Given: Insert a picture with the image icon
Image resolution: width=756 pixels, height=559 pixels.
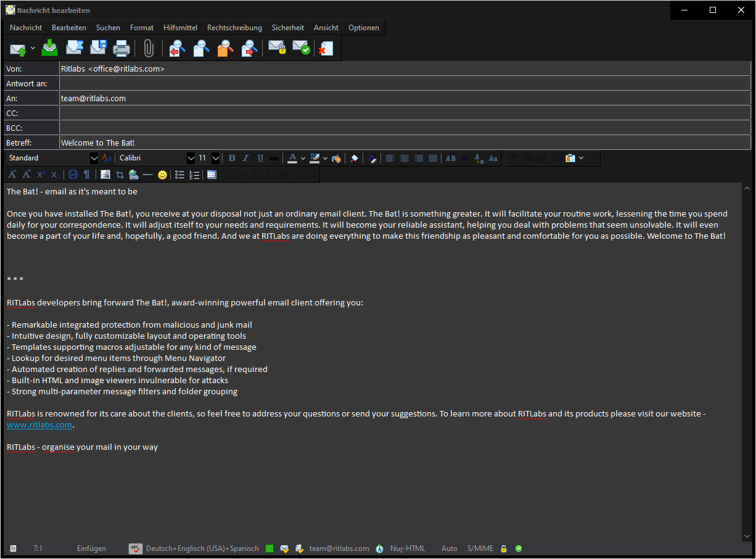Looking at the screenshot, I should pyautogui.click(x=105, y=175).
